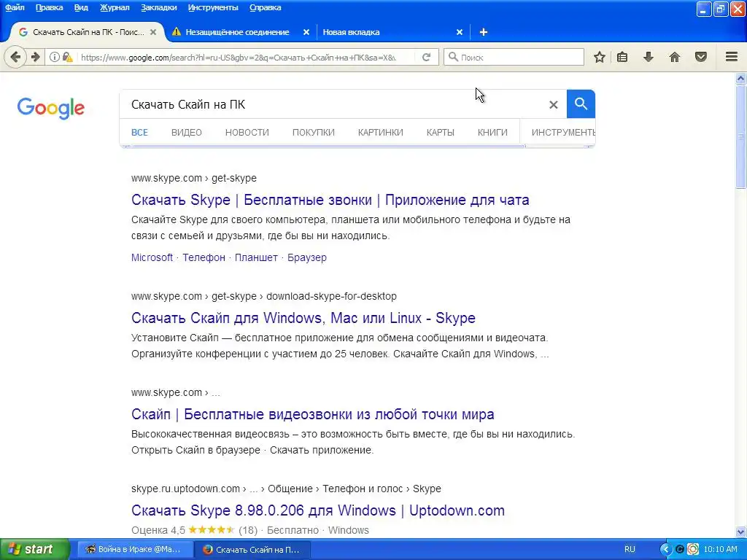
Task: Open 'Скачать Skype | Бесплатные звонки' result
Action: [330, 200]
